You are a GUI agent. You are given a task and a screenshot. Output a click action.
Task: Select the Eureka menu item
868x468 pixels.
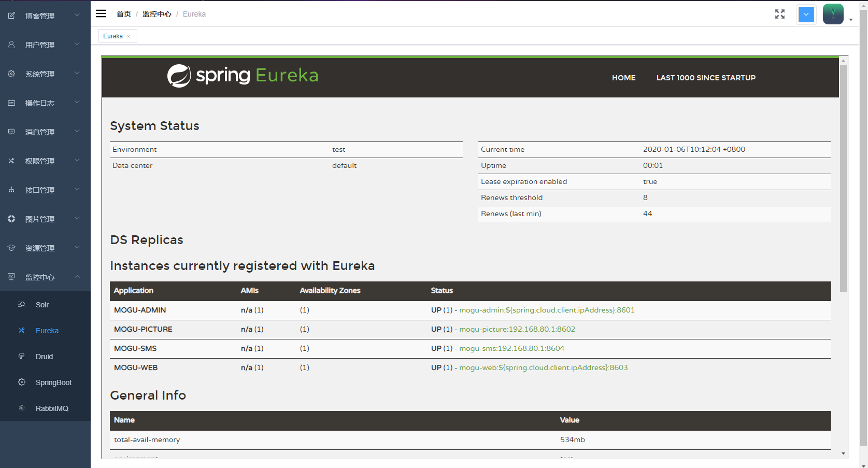coord(45,331)
